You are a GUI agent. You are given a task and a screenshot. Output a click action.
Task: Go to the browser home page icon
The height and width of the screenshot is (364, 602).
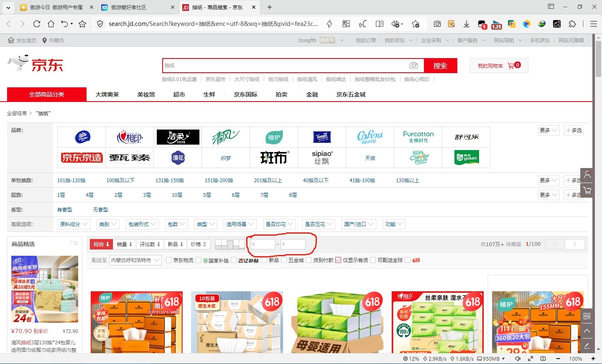click(51, 24)
